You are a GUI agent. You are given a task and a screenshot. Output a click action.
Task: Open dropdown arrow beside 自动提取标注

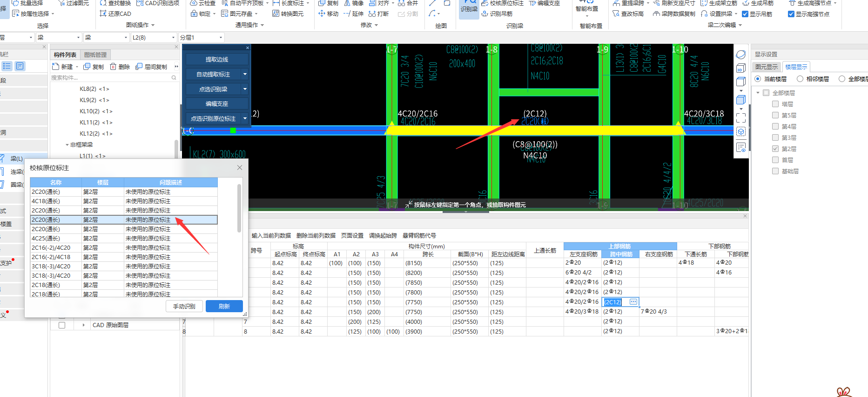(245, 74)
